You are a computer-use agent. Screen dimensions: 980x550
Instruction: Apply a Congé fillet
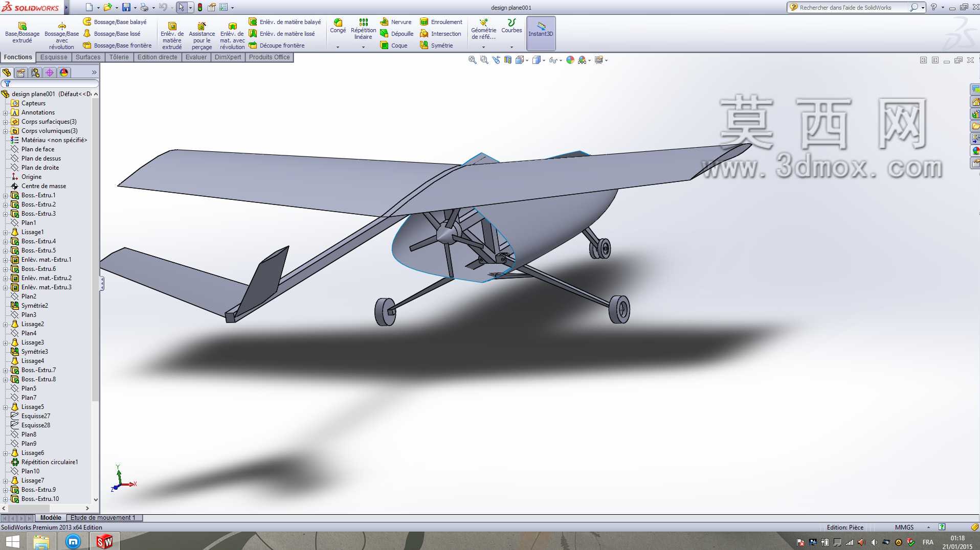click(x=338, y=26)
